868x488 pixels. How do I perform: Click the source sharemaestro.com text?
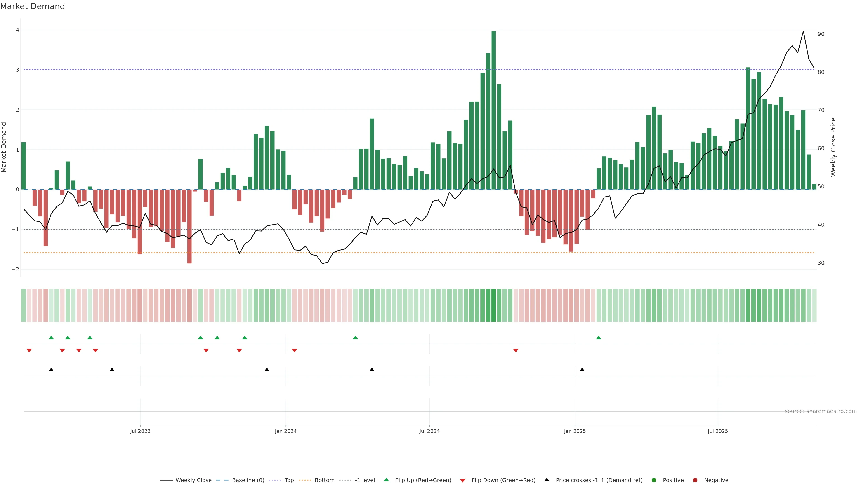pos(821,411)
